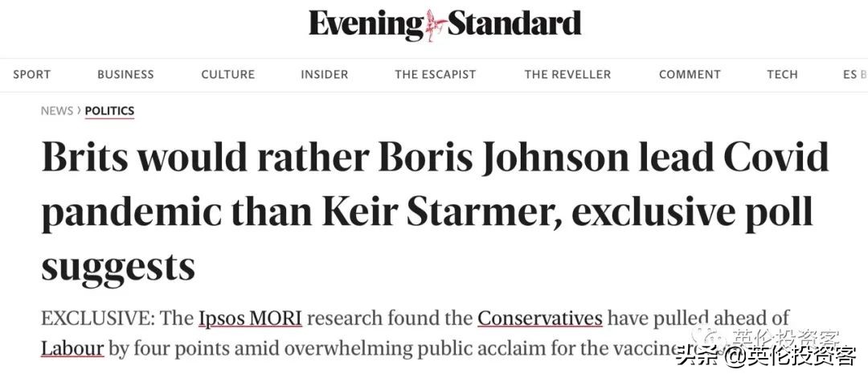Click the breadcrumb chevron after News
Screen dimensions: 868x378
coord(79,111)
